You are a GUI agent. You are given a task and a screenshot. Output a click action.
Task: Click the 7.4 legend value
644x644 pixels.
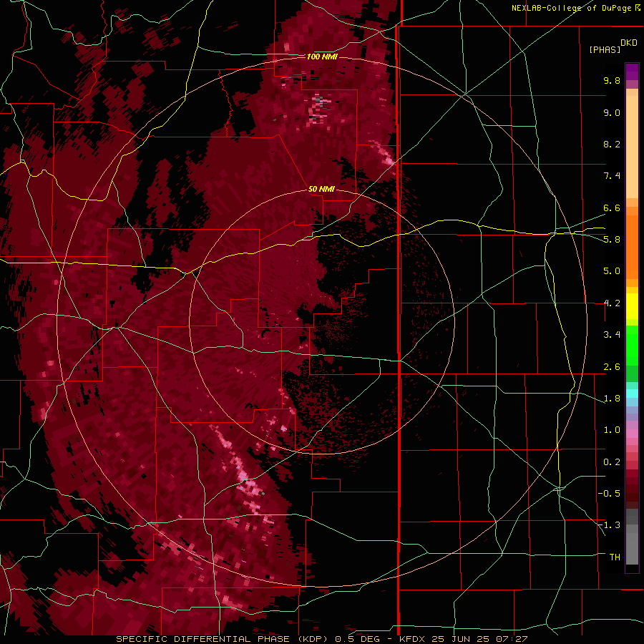point(612,176)
